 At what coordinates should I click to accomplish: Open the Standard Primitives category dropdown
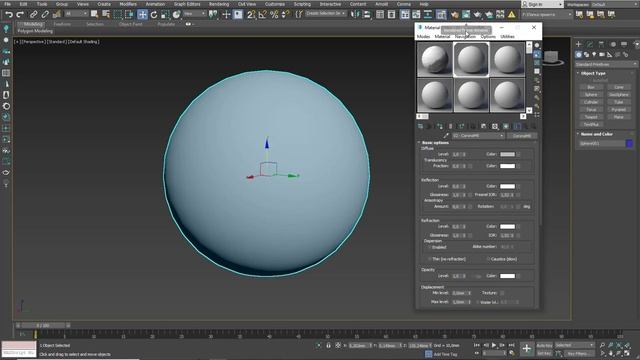(x=606, y=64)
